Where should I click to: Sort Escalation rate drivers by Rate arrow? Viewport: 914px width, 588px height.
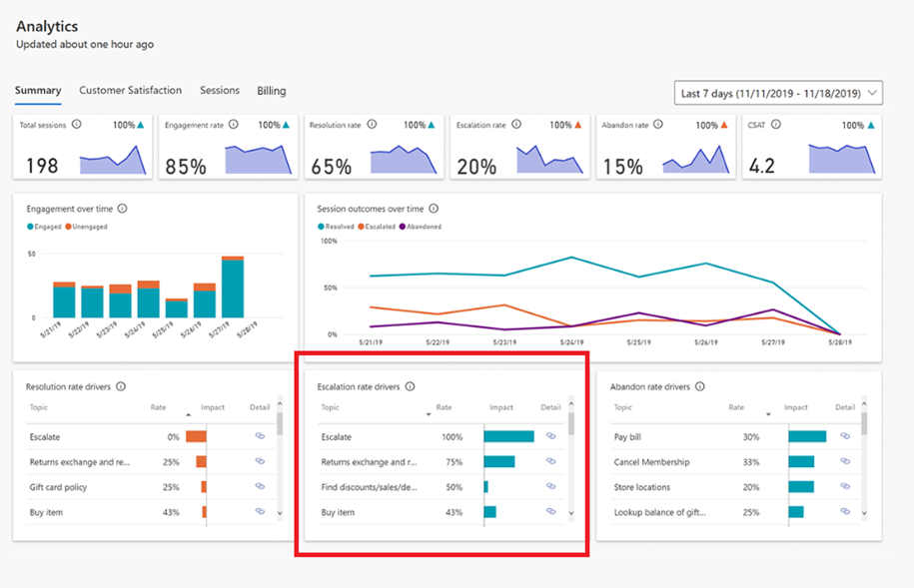click(x=429, y=414)
